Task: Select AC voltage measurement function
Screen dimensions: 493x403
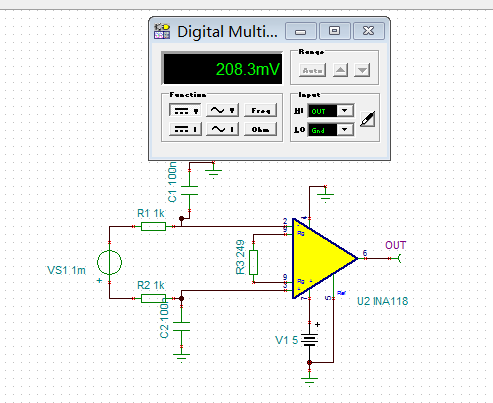Action: 222,110
